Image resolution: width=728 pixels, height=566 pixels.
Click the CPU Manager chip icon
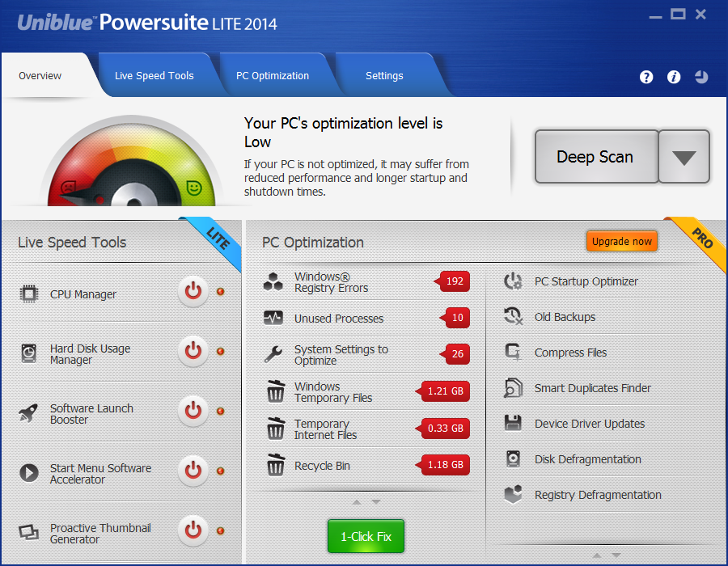click(x=29, y=294)
